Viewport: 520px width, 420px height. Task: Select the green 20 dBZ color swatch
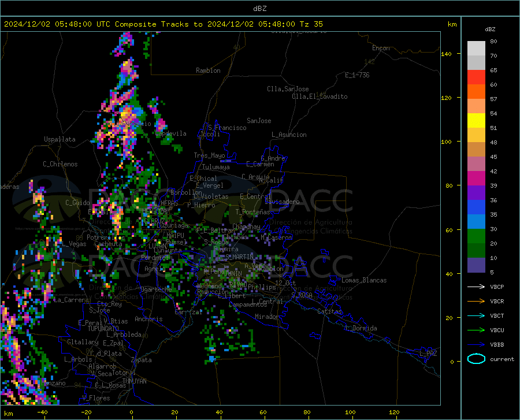click(476, 236)
